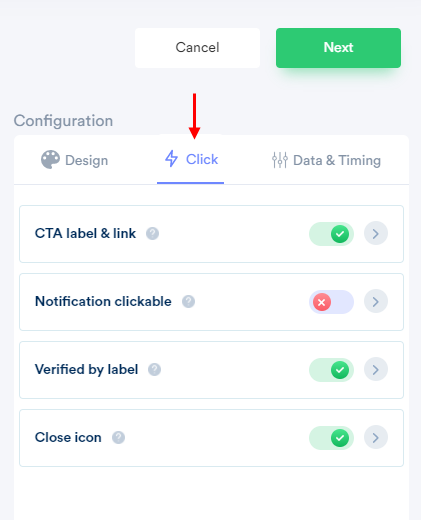Expand Close icon settings chevron

376,437
